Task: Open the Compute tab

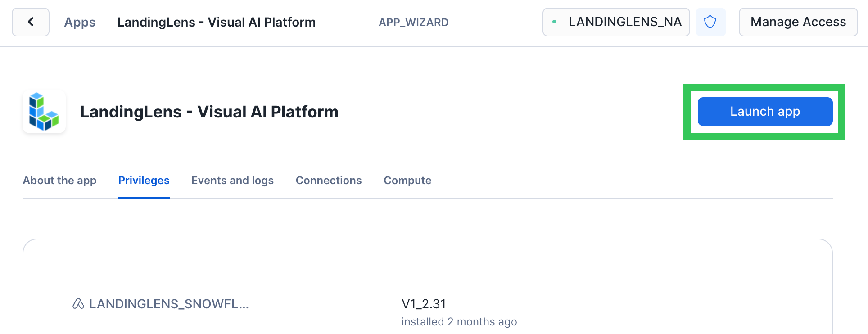Action: 407,181
